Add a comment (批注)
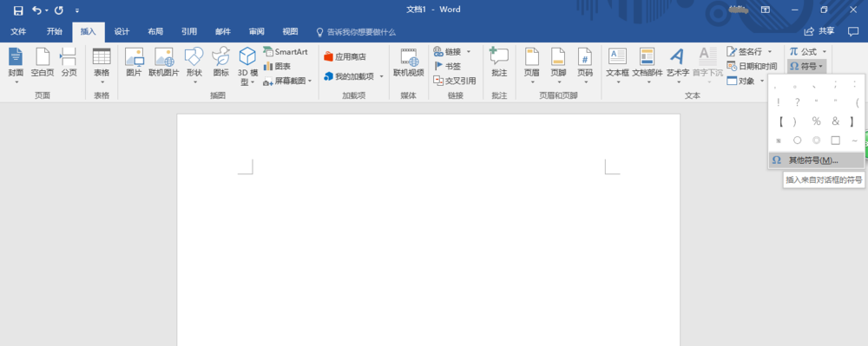 (499, 62)
